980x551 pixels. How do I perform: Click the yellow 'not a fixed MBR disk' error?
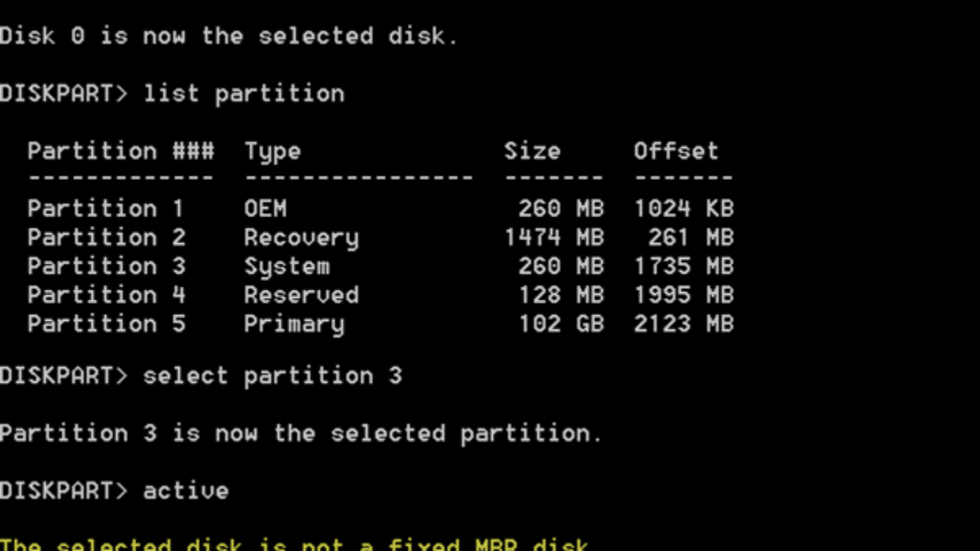(x=293, y=544)
